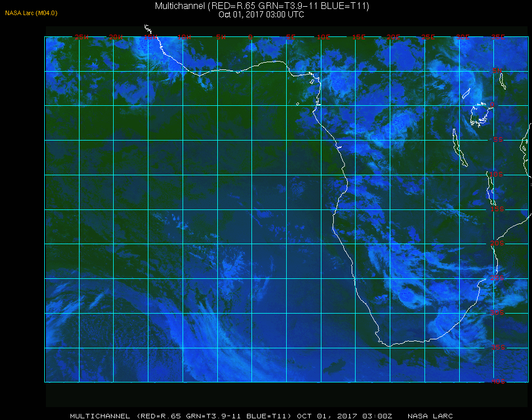The width and height of the screenshot is (532, 420).
Task: Click the 40S latitude label
Action: (x=498, y=381)
